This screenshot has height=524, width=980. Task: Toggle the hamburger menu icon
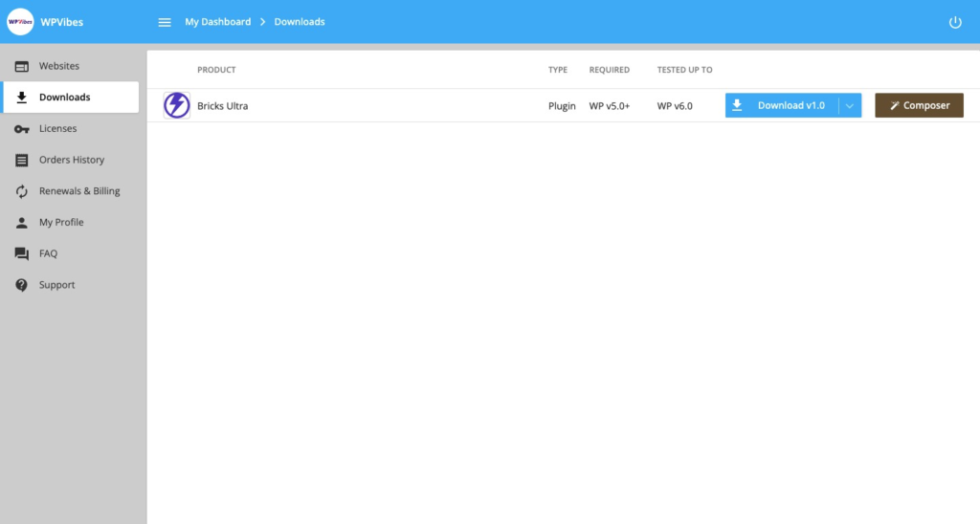[165, 23]
